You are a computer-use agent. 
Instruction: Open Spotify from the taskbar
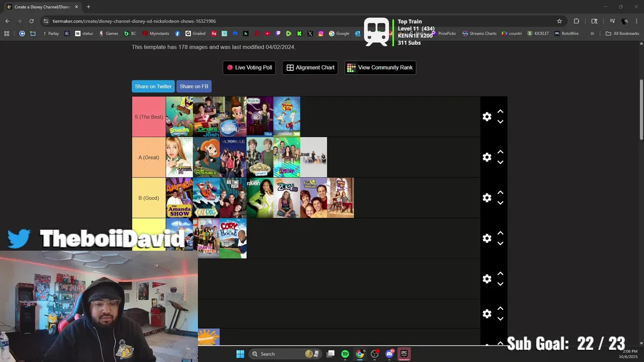[x=345, y=354]
